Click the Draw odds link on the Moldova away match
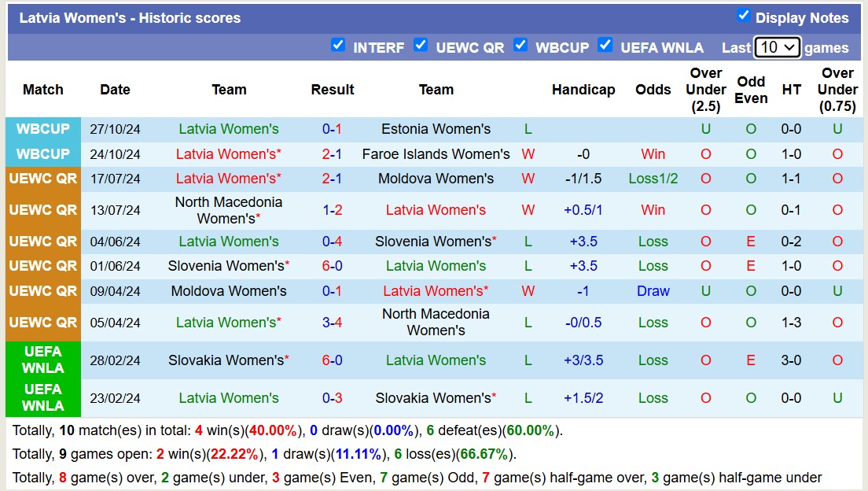 tap(653, 290)
